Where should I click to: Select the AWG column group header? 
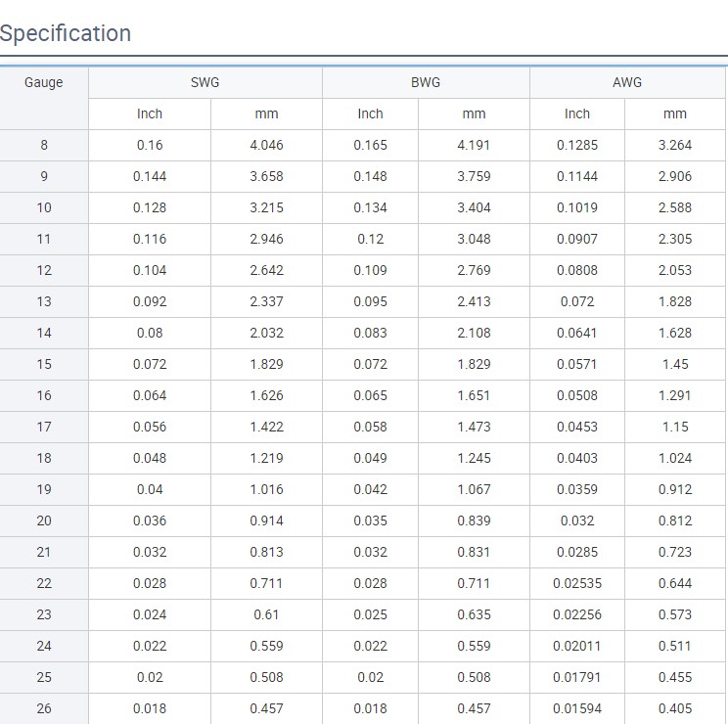627,82
